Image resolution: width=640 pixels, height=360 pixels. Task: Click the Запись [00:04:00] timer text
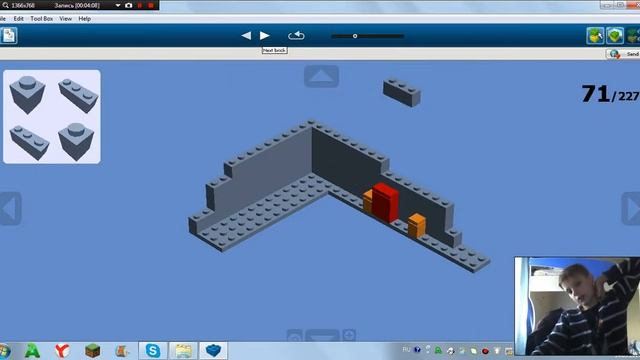(x=77, y=5)
